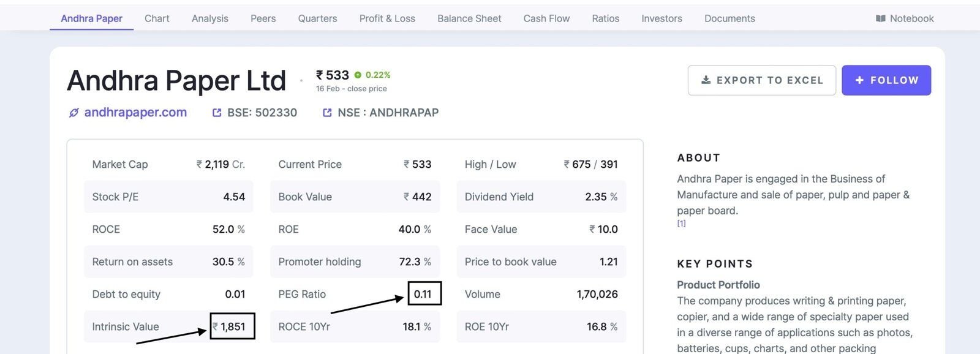
Task: Click the external link icon before BSE
Action: click(x=217, y=113)
